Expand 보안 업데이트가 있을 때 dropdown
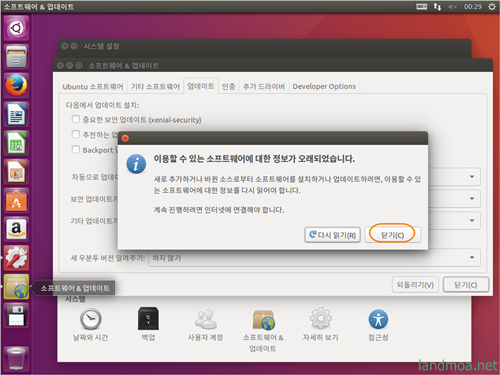Image resolution: width=500 pixels, height=375 pixels. coord(472,199)
